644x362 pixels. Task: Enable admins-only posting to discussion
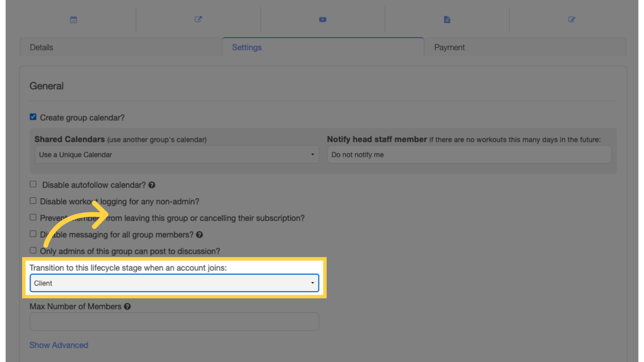33,250
